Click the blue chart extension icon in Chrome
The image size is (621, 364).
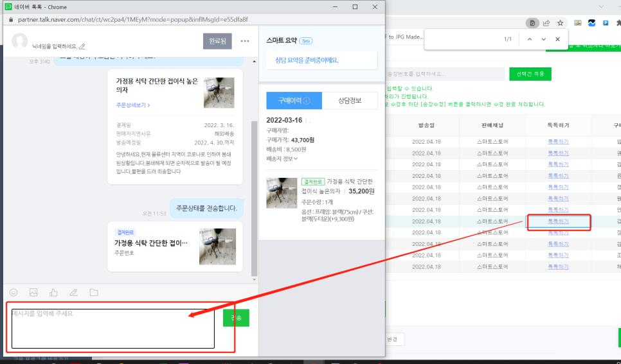tap(591, 23)
